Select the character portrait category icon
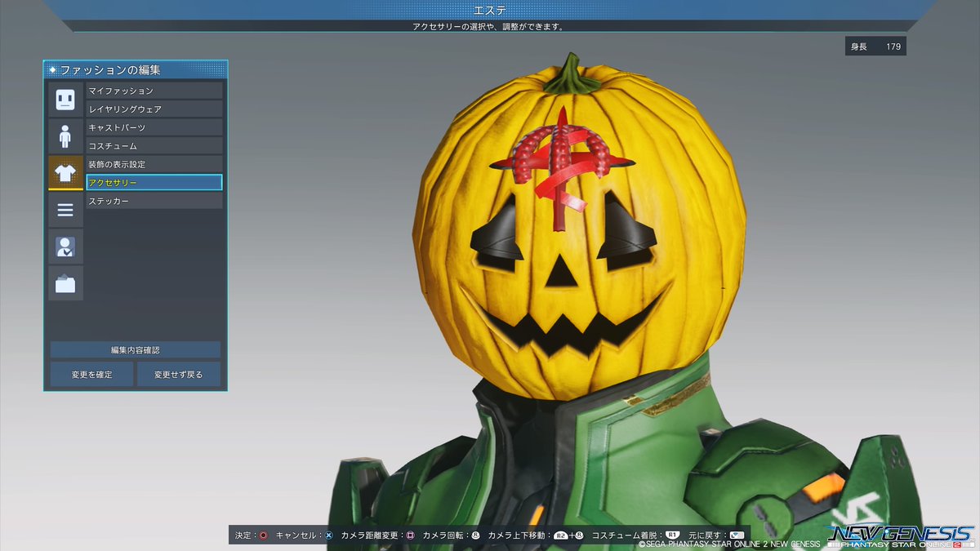980x551 pixels. point(65,247)
